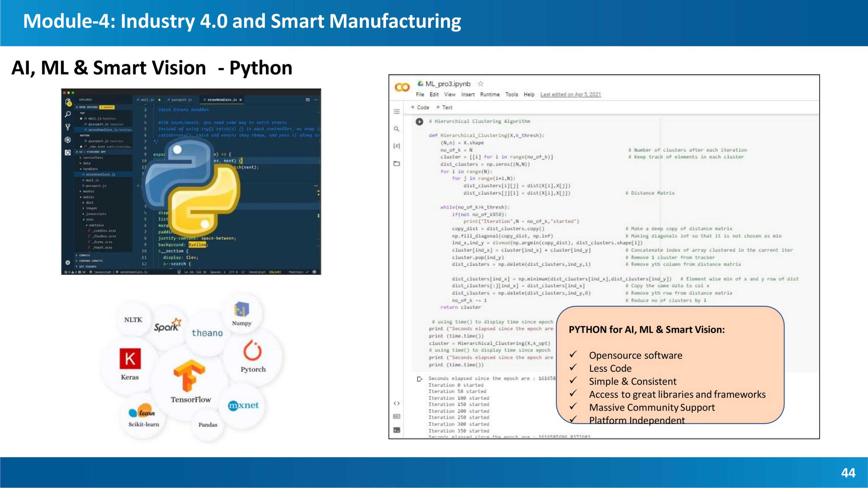Click VS Code status bar feedback smiley

314,272
